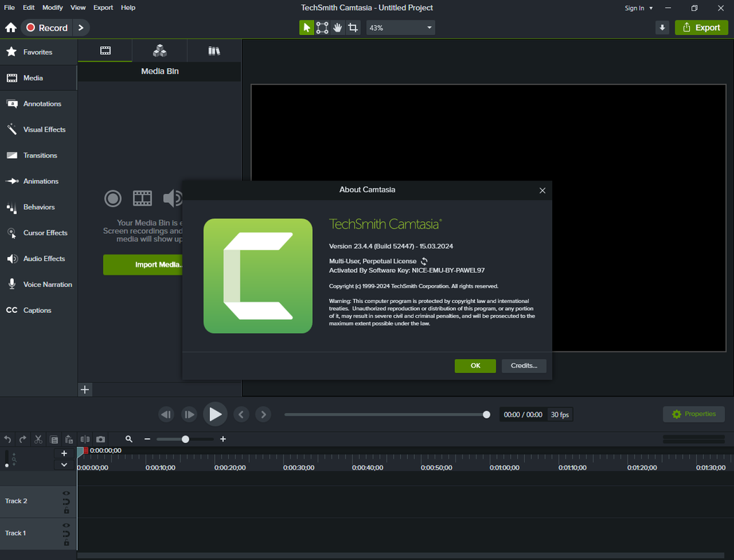This screenshot has width=734, height=560.
Task: Select the Edit (arrow) canvas tool
Action: click(x=306, y=27)
